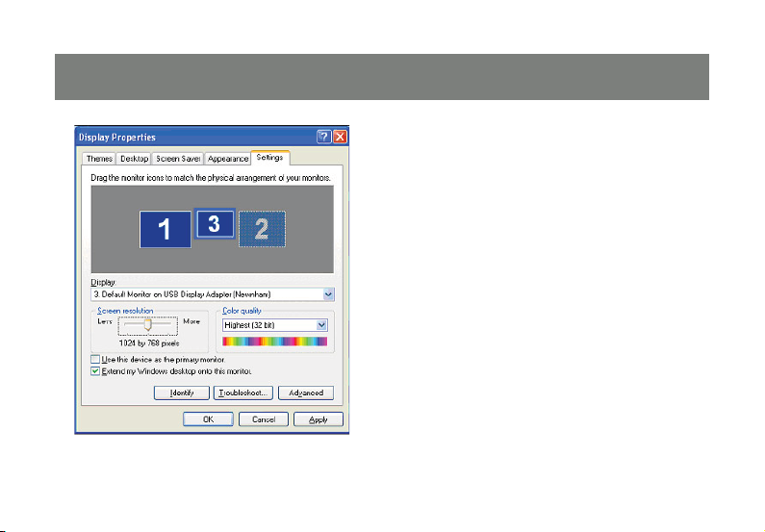Image resolution: width=765 pixels, height=532 pixels.
Task: Select the Settings tab
Action: [269, 158]
